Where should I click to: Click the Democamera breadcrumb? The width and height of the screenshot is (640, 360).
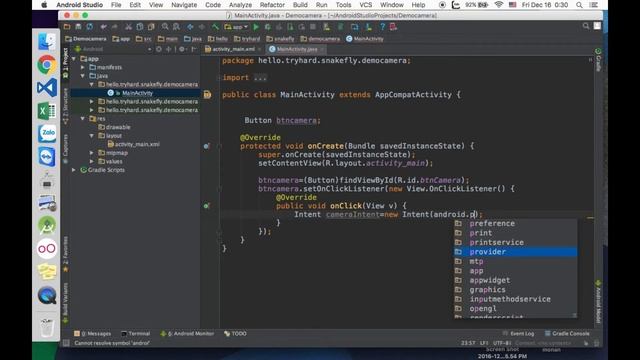86,39
